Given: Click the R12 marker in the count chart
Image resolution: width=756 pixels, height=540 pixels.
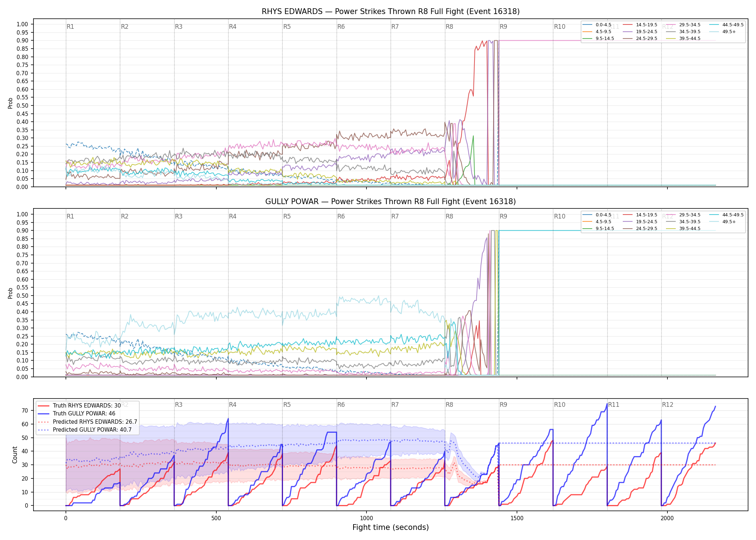Looking at the screenshot, I should [x=667, y=405].
